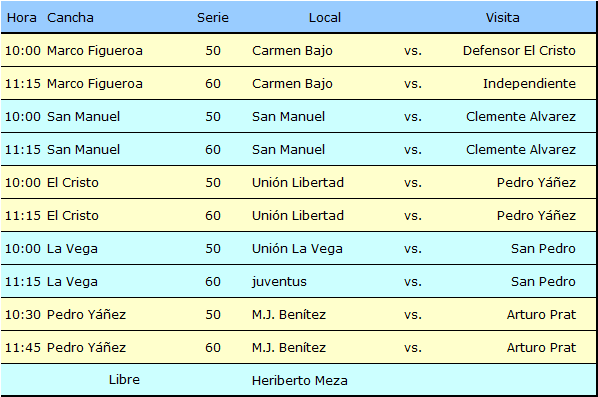598x397 pixels.
Task: Click Carmen Bajo in 10:00 row
Action: click(292, 50)
